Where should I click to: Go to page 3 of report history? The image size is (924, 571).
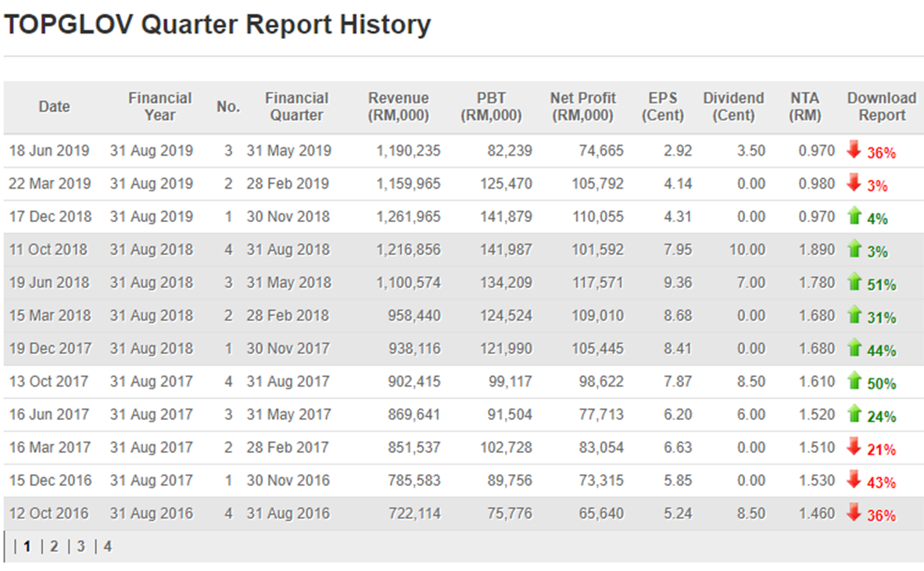(x=81, y=546)
